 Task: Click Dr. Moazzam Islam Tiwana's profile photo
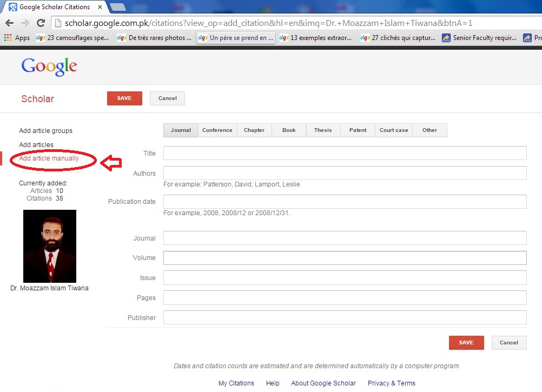coord(49,246)
